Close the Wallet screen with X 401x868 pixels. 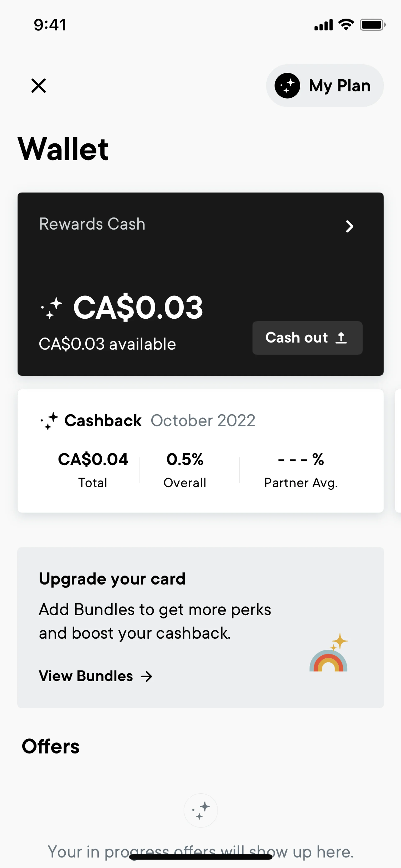click(38, 86)
